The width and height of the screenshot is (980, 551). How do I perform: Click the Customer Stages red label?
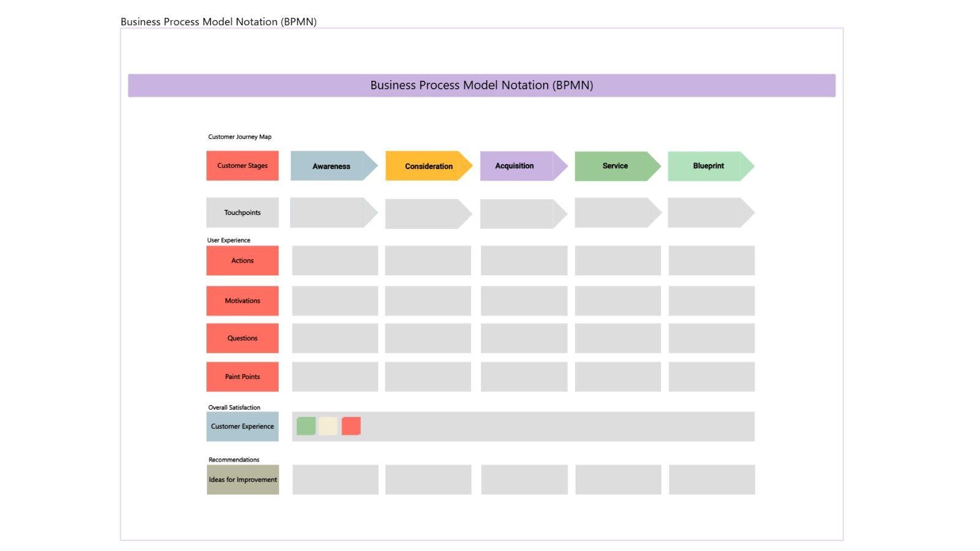(x=242, y=166)
